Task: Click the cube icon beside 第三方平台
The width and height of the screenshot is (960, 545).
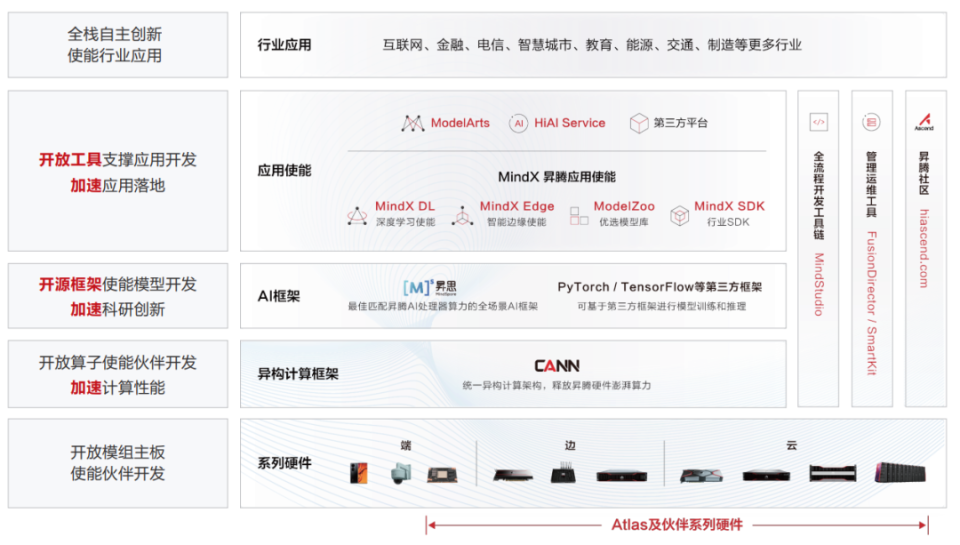Action: coord(639,123)
